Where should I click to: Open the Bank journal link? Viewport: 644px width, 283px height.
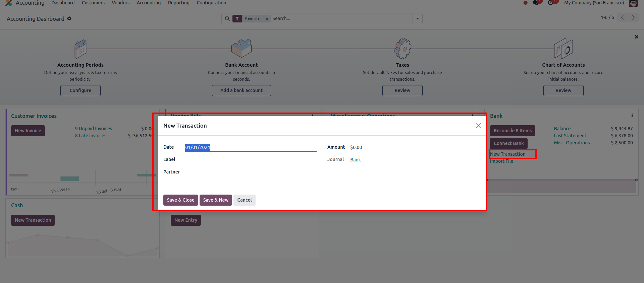click(x=355, y=160)
